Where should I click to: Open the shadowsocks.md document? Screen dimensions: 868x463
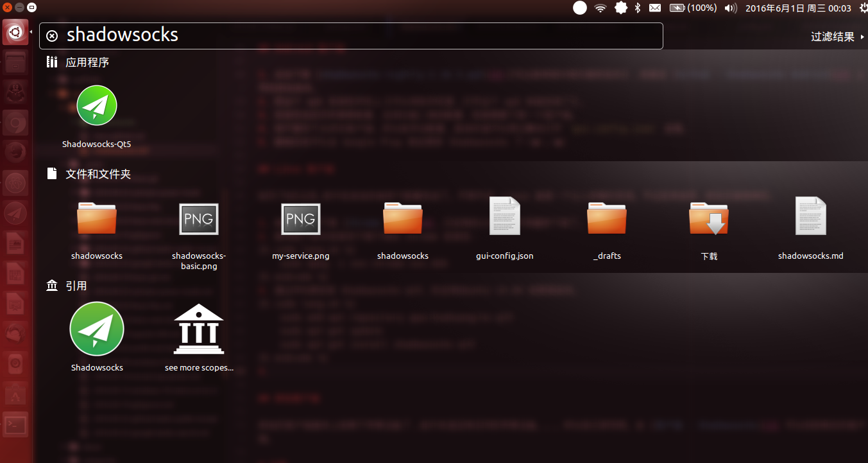point(811,228)
